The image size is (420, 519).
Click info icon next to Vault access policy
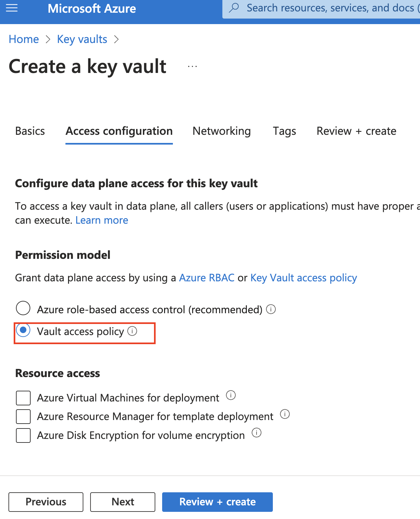point(133,331)
